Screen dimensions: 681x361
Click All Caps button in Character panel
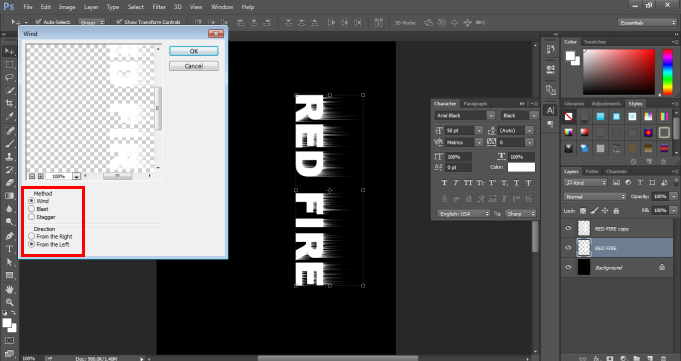pos(468,183)
